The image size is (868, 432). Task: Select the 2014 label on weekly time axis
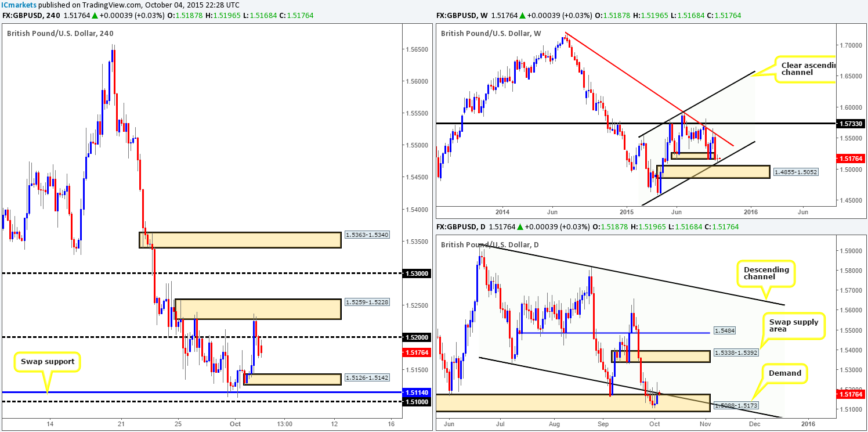coord(502,213)
